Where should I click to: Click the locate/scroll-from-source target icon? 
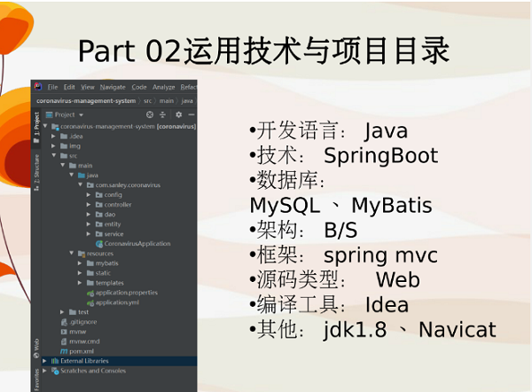tap(149, 114)
